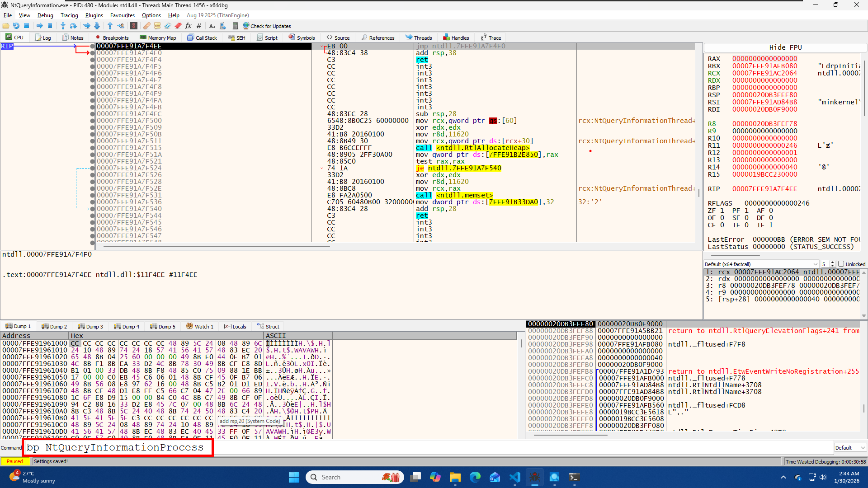Click the Calculator toolbar icon
Screen dimensions: 868x488
[x=235, y=26]
